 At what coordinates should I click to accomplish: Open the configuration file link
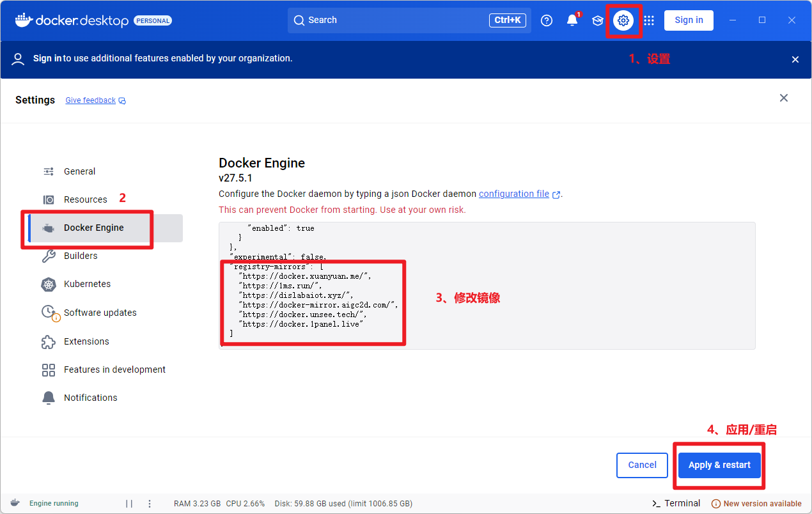[x=514, y=194]
